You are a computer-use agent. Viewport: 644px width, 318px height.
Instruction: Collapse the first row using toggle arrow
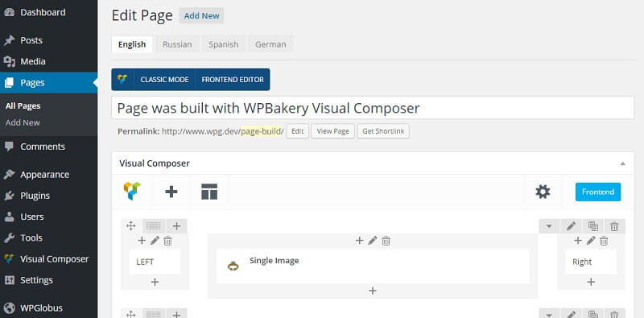point(549,226)
